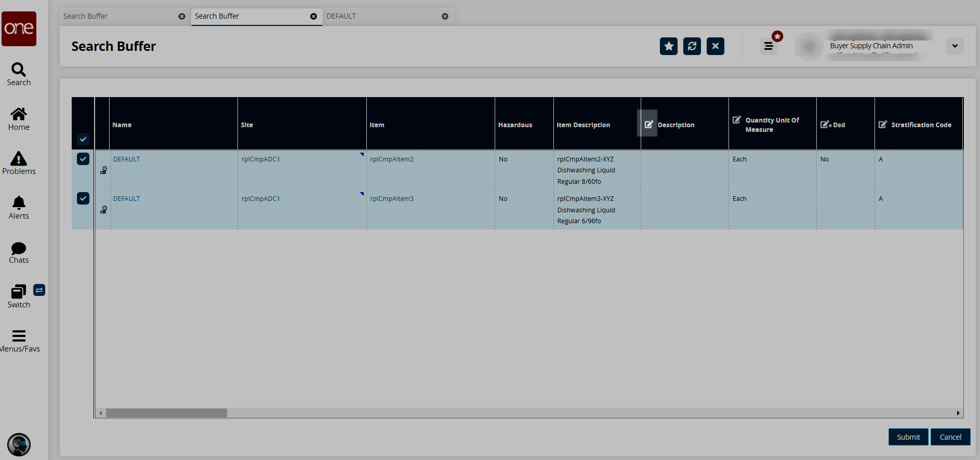Screen dimensions: 980x460
Task: Go to Home in sidebar
Action: [x=19, y=119]
